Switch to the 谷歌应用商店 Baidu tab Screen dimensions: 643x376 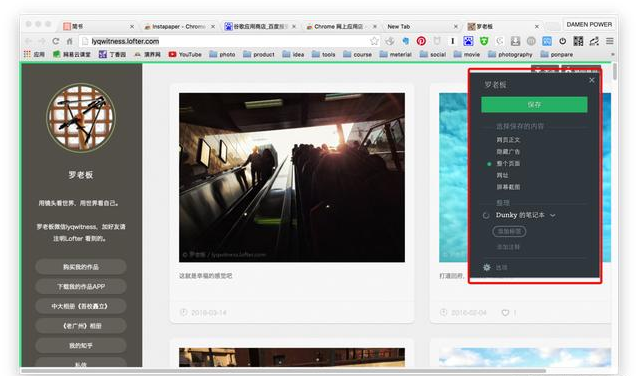(260, 26)
